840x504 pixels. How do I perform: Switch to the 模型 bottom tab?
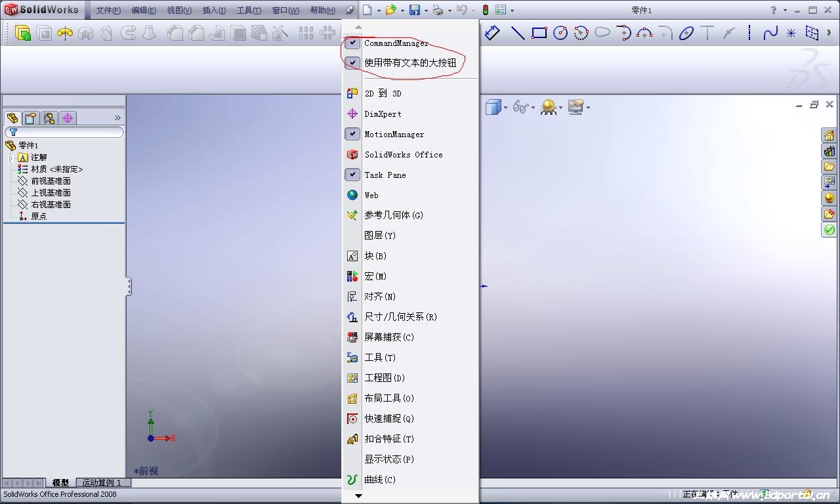coord(60,482)
